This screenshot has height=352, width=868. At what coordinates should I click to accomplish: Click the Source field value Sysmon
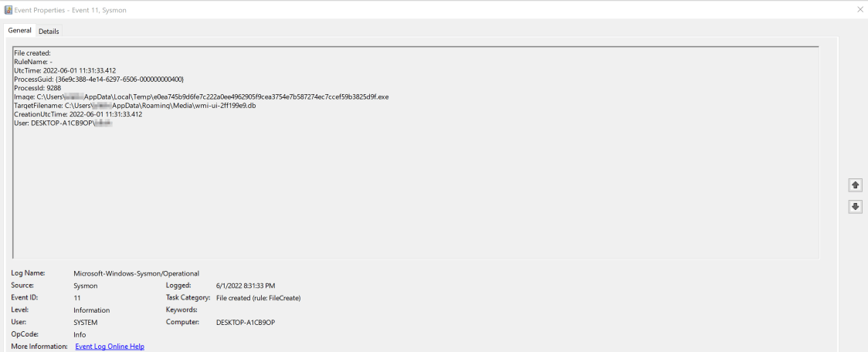pos(85,286)
